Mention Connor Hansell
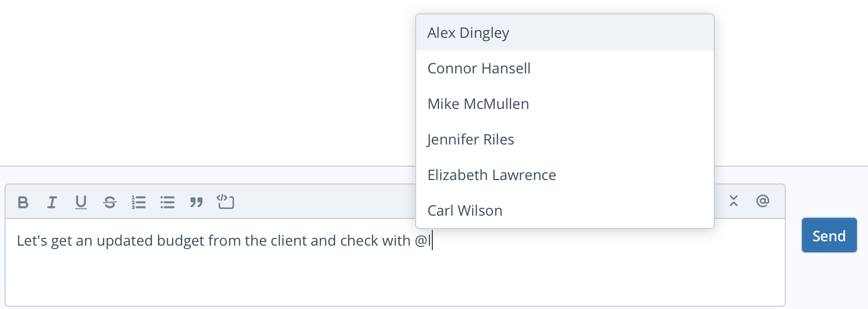The width and height of the screenshot is (868, 309). pos(564,68)
